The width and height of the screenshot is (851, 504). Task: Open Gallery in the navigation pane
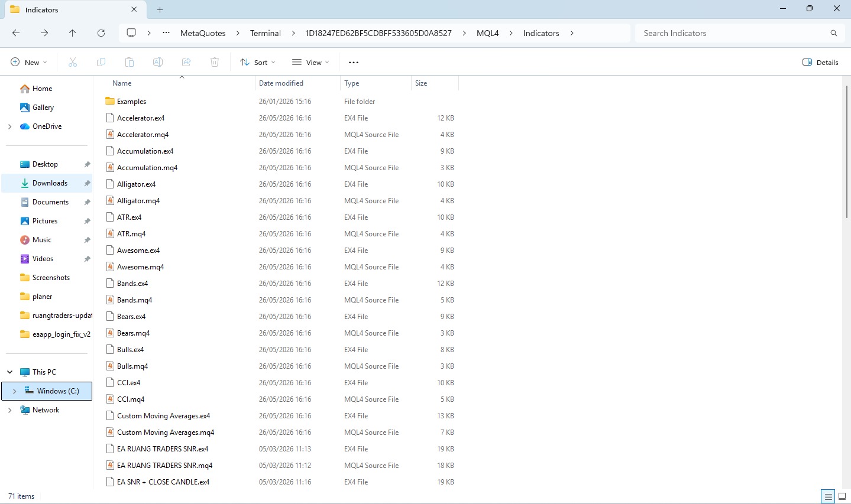coord(43,108)
